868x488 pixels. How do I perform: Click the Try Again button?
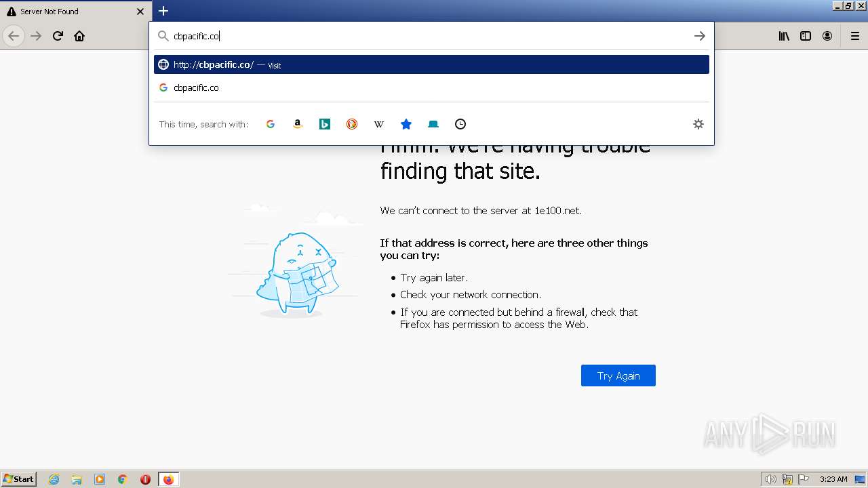click(618, 375)
